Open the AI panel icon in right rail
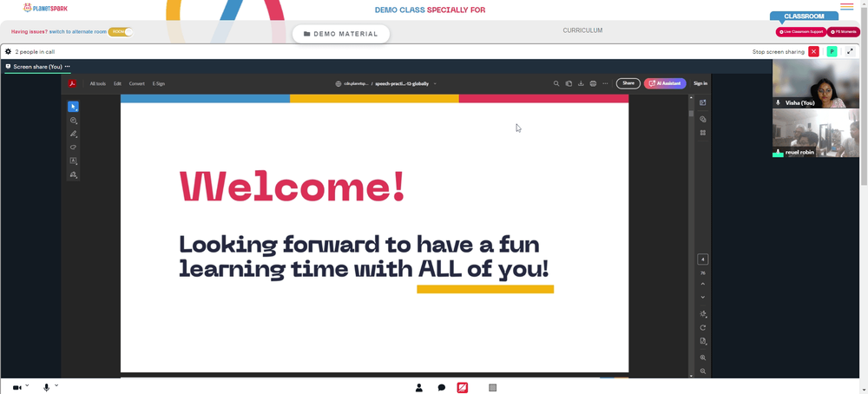 (703, 103)
